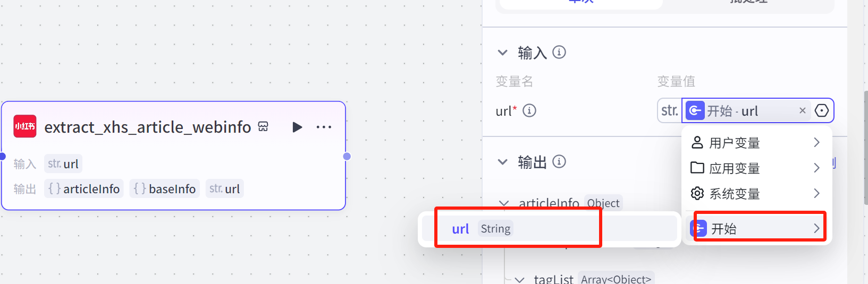Screen dimensions: 868x284
Task: Click the 用户变量 person icon
Action: click(697, 142)
